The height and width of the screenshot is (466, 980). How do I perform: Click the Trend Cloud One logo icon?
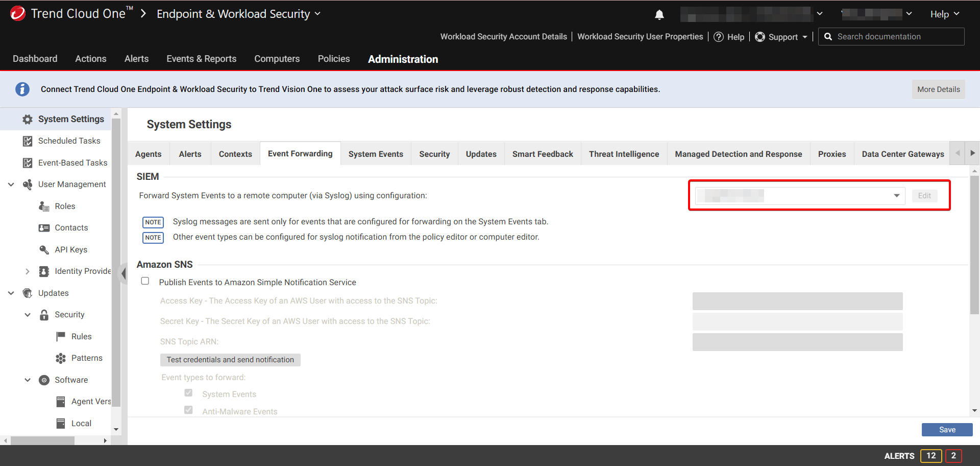coord(17,13)
